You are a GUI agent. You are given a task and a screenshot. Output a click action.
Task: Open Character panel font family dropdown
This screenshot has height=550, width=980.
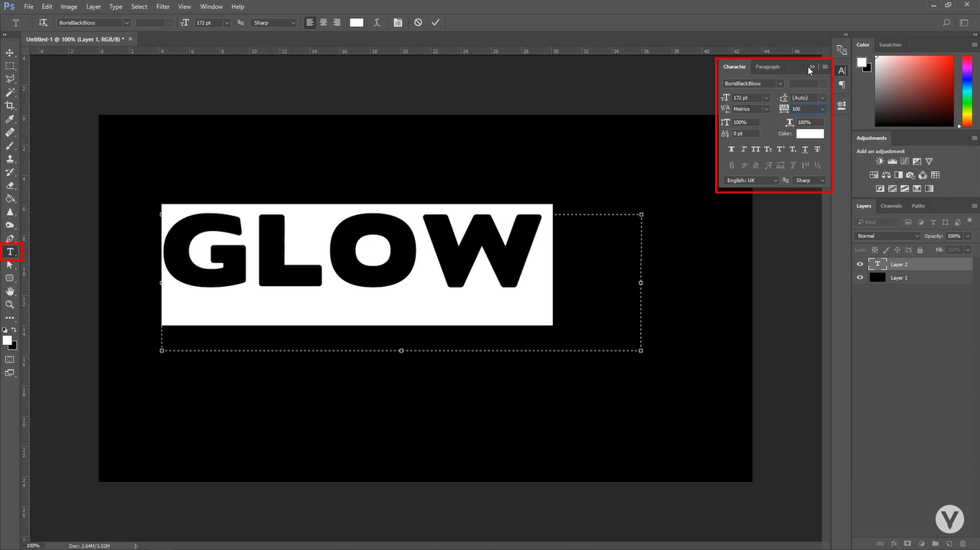780,83
